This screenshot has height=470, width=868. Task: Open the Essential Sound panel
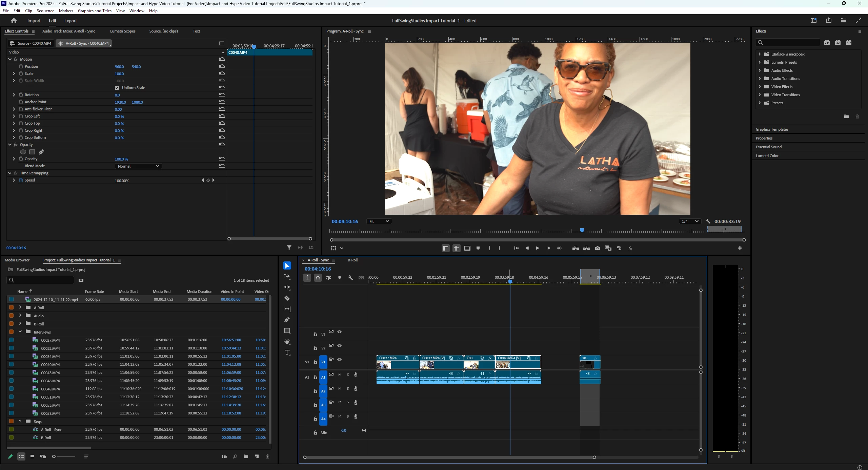768,147
